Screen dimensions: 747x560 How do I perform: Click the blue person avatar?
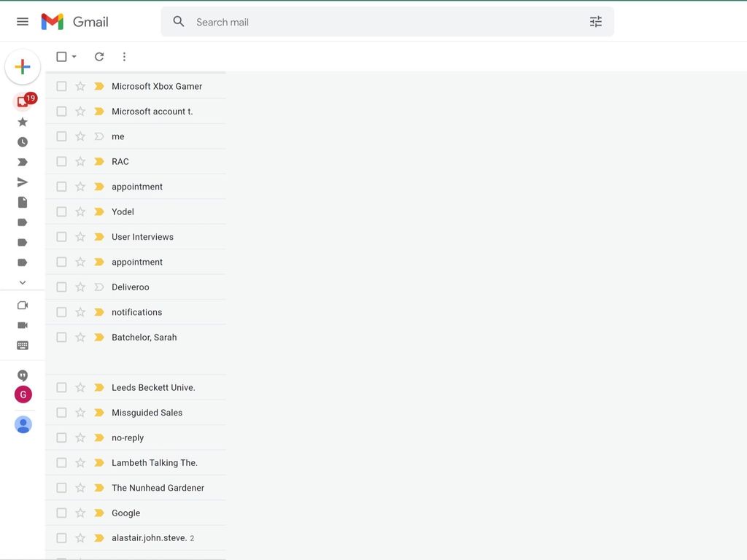[23, 424]
